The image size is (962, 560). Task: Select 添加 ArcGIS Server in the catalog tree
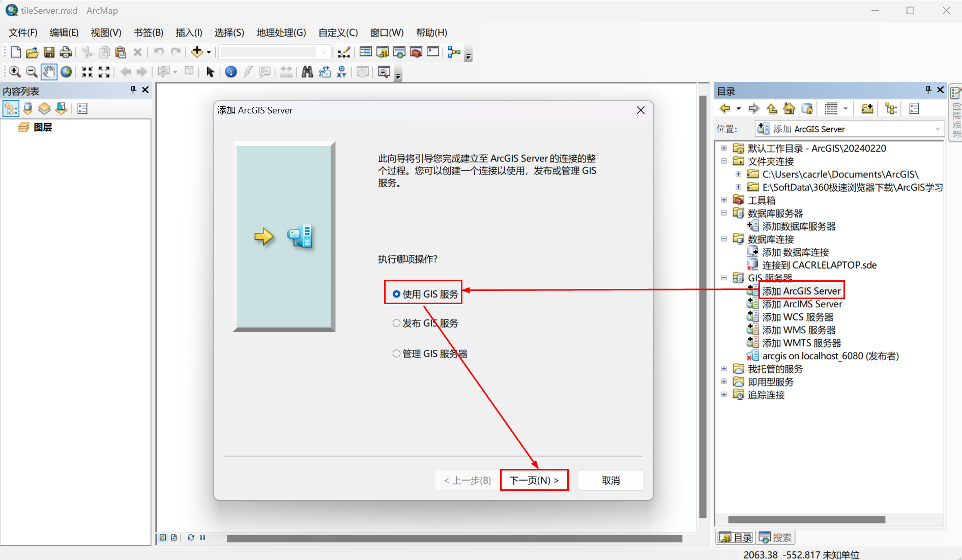click(x=801, y=291)
